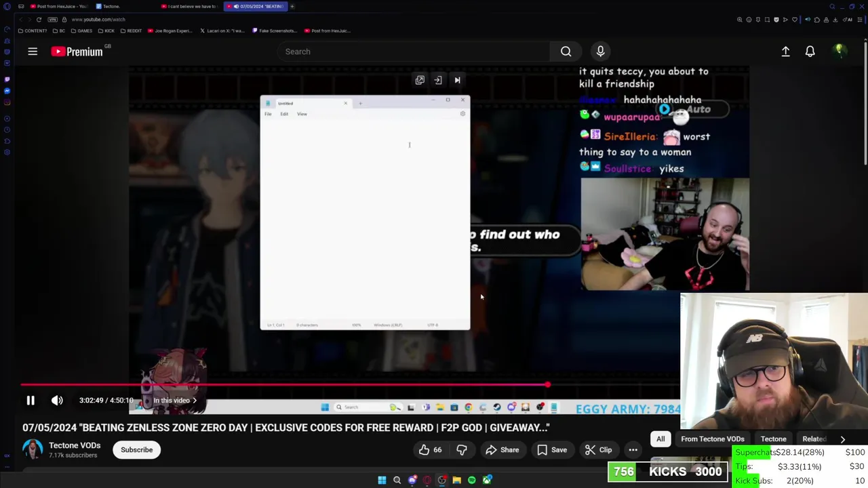Switch to 'I cant believe we have to' tab
The image size is (868, 488).
(x=190, y=6)
